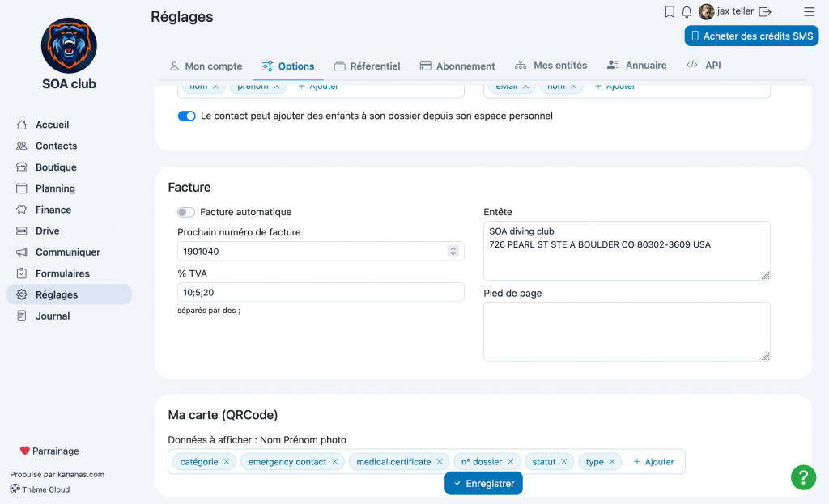Switch to the Mon compte tab

tap(206, 66)
